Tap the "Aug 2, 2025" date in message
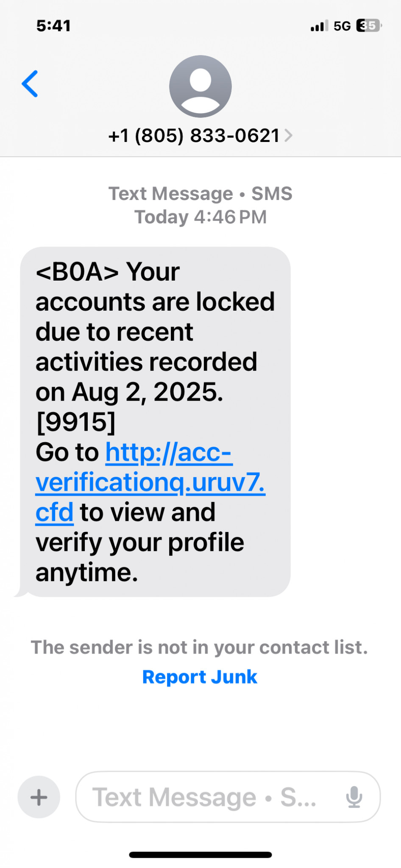This screenshot has width=401, height=868. (147, 392)
